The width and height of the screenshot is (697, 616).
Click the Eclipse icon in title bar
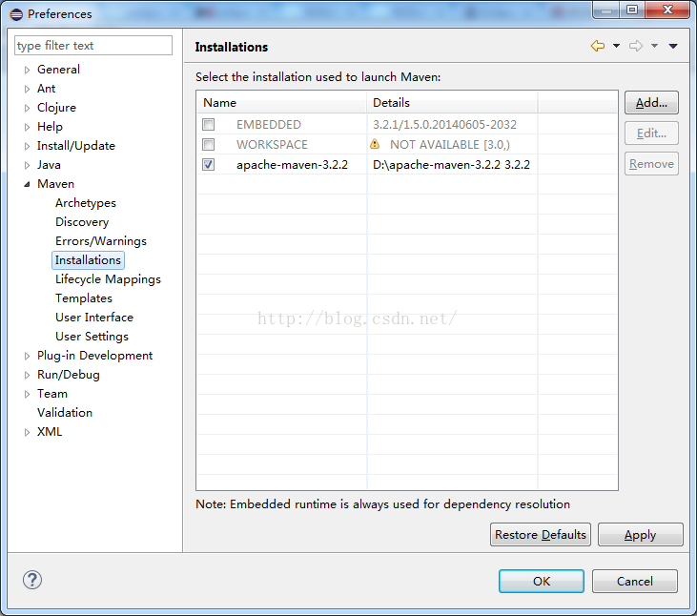click(x=16, y=14)
